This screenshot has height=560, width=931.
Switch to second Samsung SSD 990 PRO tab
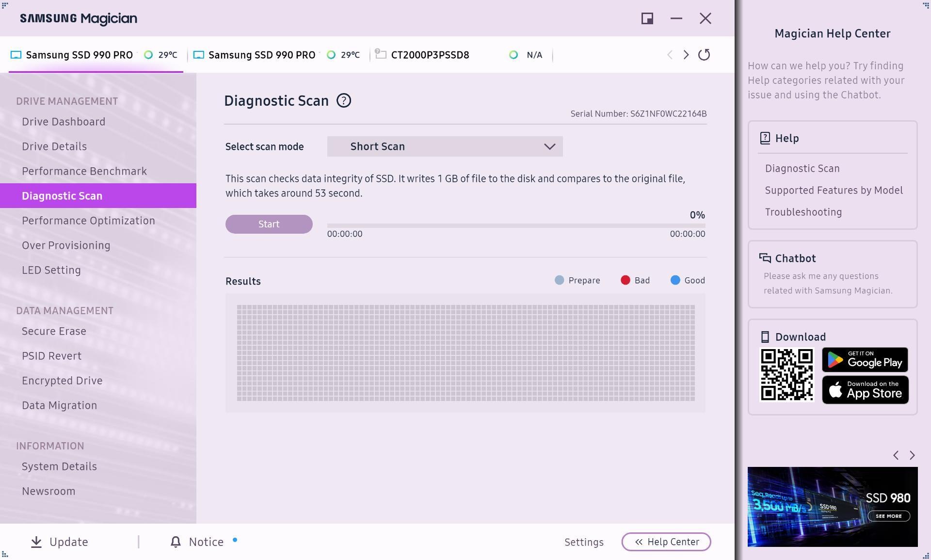(x=279, y=55)
